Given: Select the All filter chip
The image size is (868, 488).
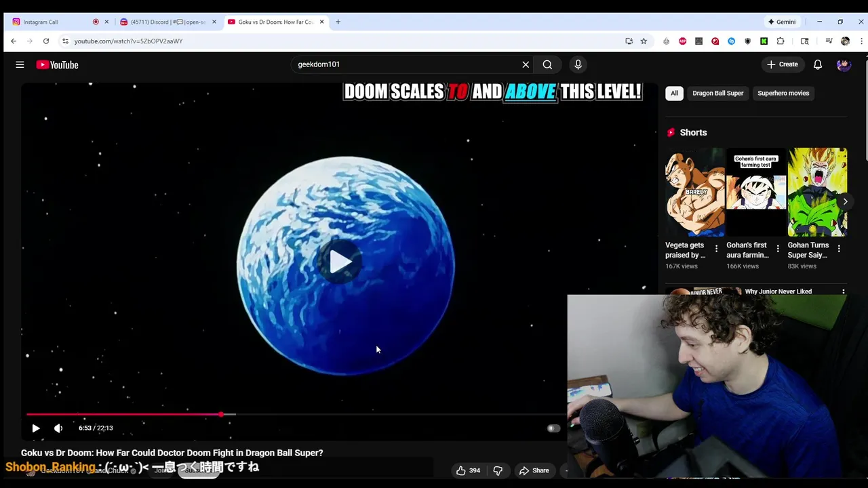Looking at the screenshot, I should pos(674,93).
